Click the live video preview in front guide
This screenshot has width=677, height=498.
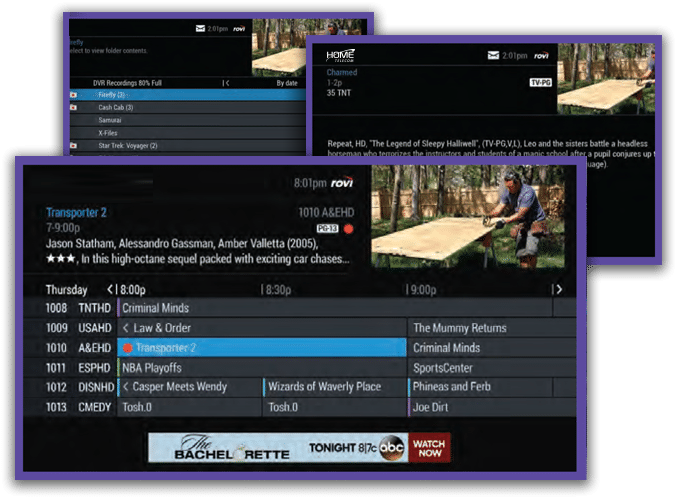(468, 216)
